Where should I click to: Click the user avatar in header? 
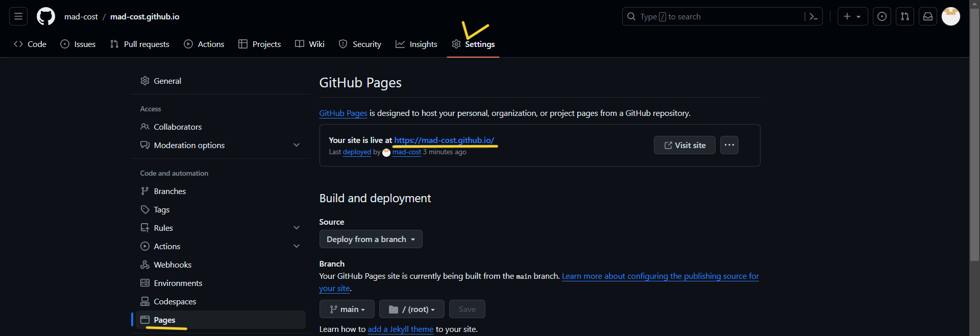[950, 16]
